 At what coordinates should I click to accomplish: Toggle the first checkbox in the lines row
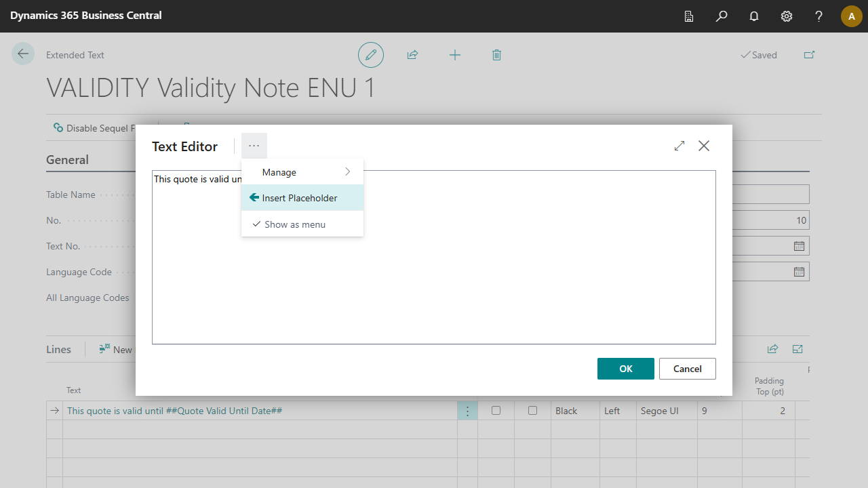[496, 411]
